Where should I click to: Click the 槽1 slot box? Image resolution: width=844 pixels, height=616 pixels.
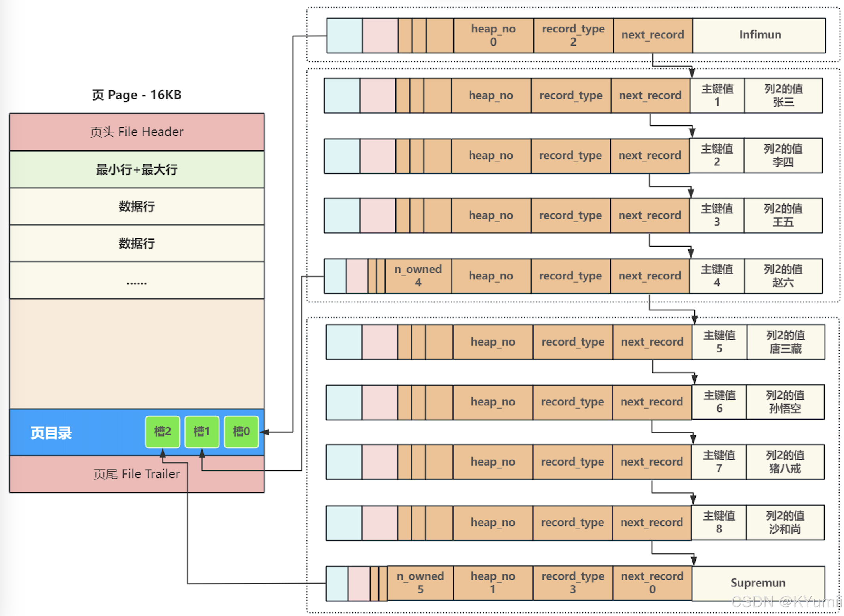(202, 432)
